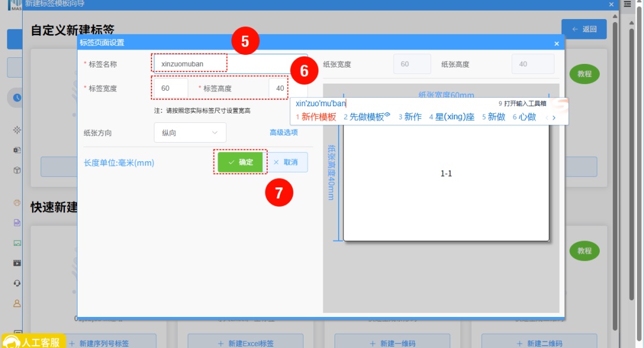This screenshot has height=348, width=644.
Task: Choose IME candidate 3 新作
Action: point(410,117)
